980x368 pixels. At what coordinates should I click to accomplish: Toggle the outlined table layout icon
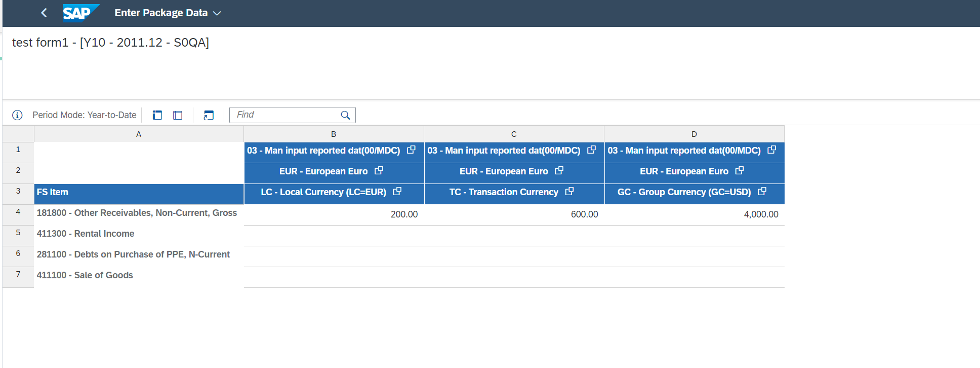(178, 115)
